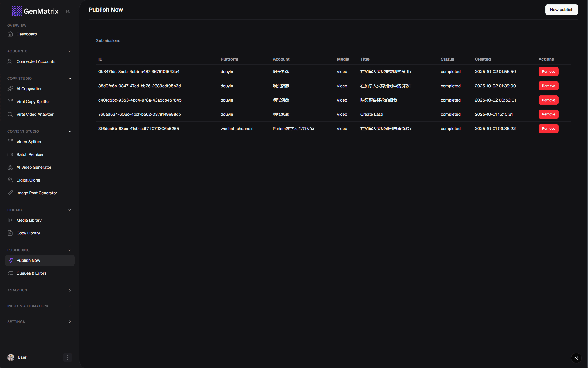Open the Digital Clone tool

click(28, 180)
